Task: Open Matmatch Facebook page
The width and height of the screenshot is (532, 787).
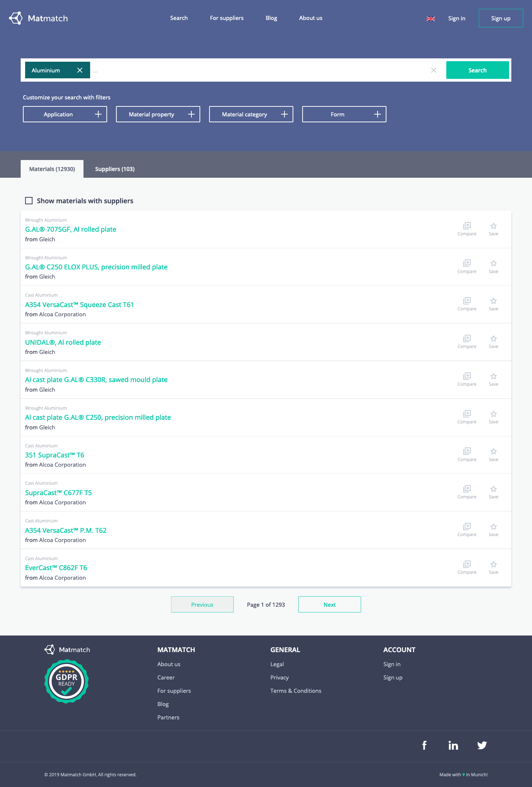Action: click(424, 745)
